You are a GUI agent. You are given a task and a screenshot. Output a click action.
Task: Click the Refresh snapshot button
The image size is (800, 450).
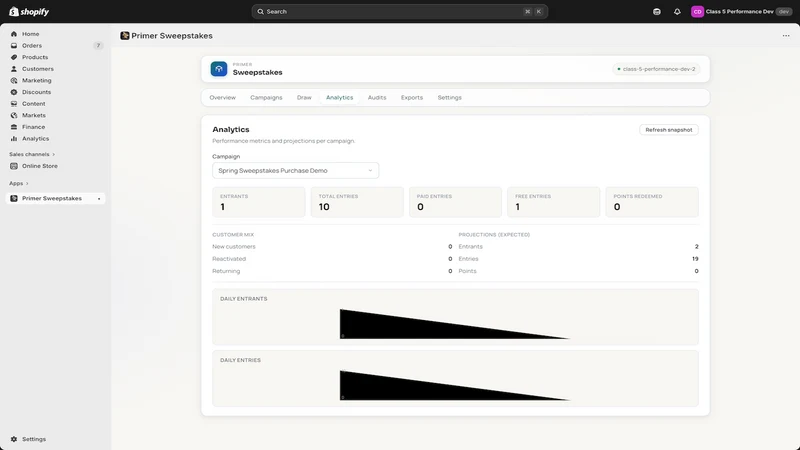668,130
